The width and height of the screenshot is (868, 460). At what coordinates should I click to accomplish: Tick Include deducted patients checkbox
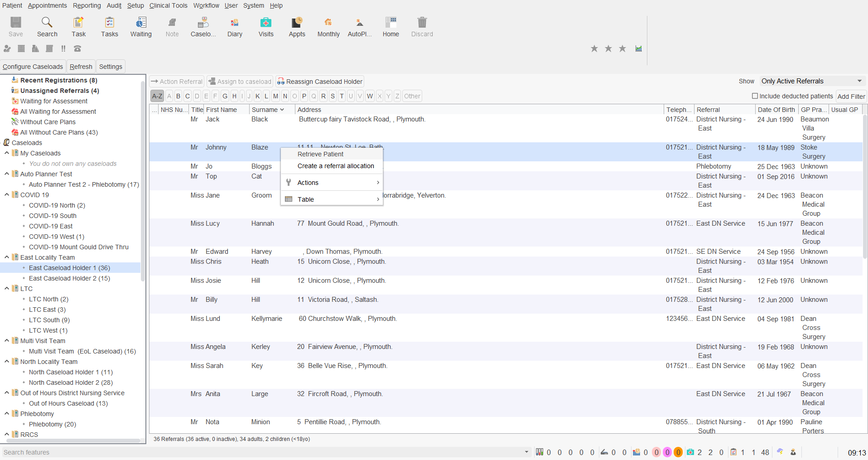[755, 96]
